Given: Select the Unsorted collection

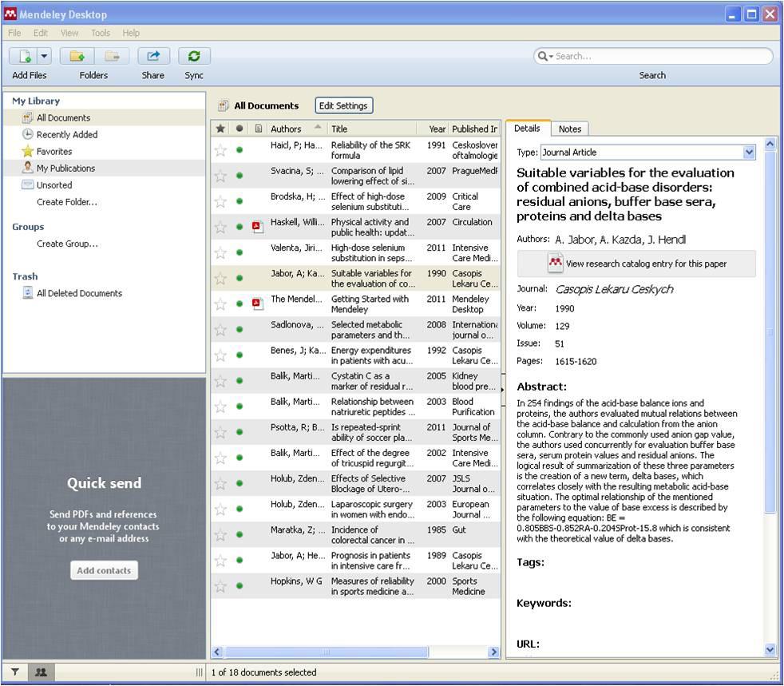Looking at the screenshot, I should click(x=104, y=185).
